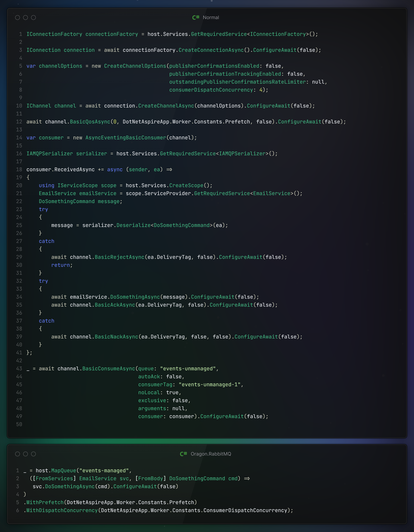Click the C# icon beside Oragon.RabbitMQ title
The image size is (414, 532).
pos(183,454)
